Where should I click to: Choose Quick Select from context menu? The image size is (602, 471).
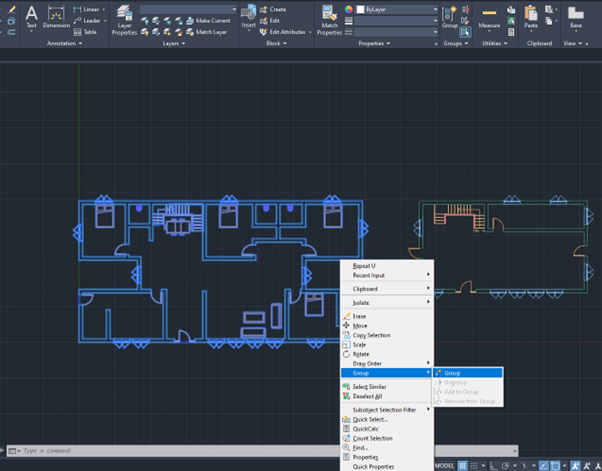387,419
